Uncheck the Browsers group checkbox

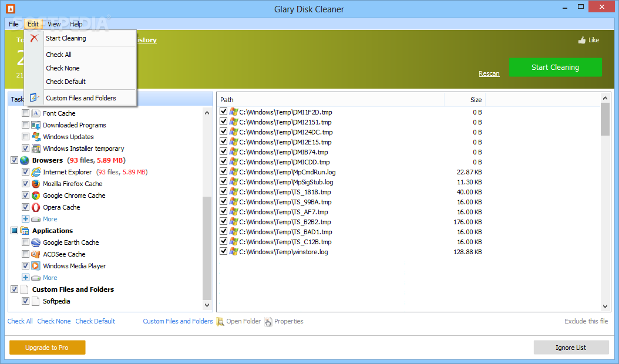14,160
